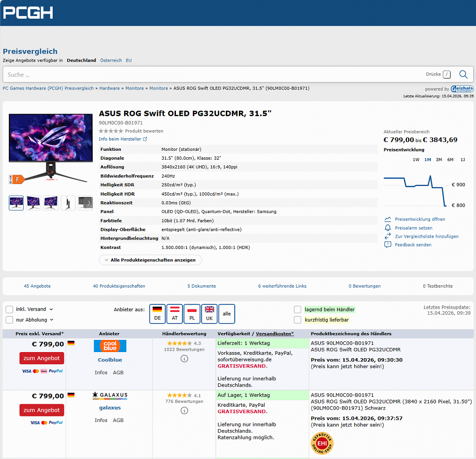
Task: Click the Suche search input field
Action: [212, 74]
